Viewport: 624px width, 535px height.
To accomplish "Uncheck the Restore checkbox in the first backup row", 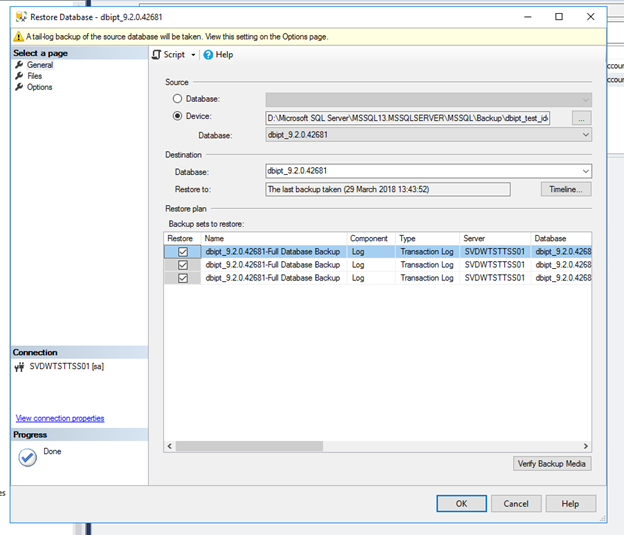I will click(183, 252).
